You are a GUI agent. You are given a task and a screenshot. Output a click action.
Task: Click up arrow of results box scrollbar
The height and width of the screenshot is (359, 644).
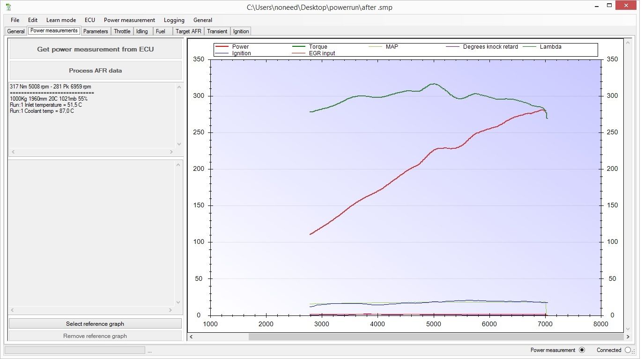[179, 87]
